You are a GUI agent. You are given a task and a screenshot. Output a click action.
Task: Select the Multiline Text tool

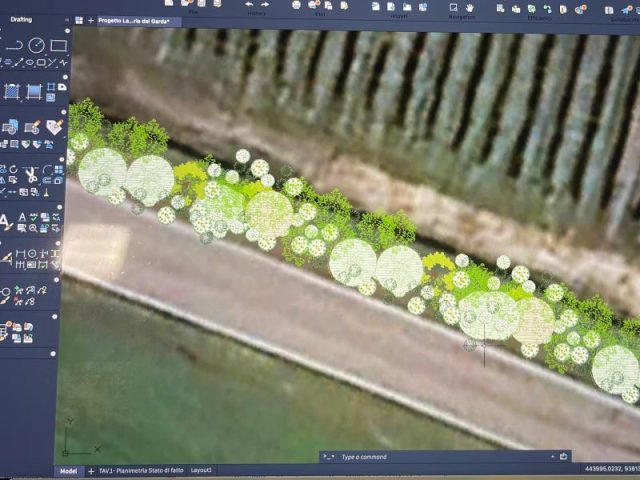tap(5, 222)
